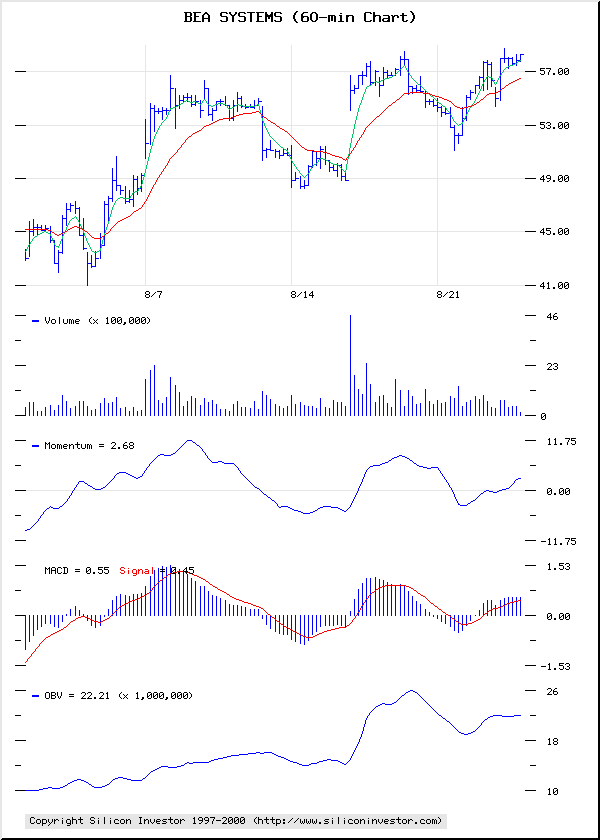Click the 26 OBV axis value
The image size is (600, 840).
tap(552, 692)
